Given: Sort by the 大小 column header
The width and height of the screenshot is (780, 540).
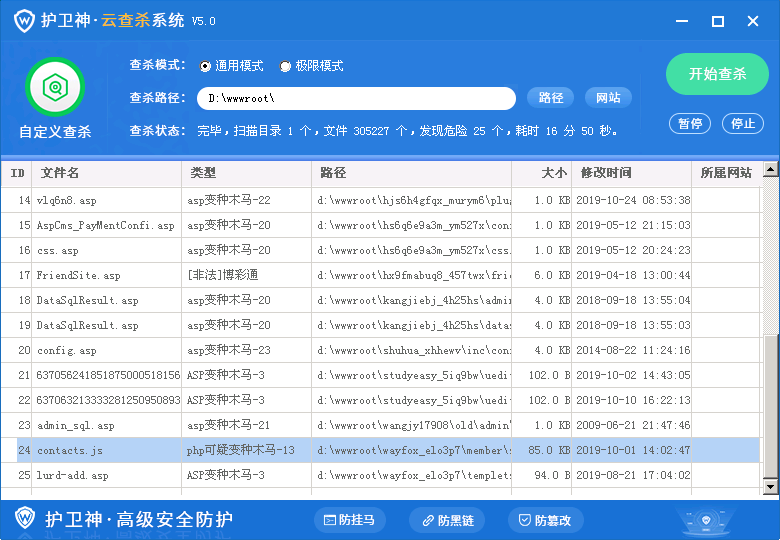Looking at the screenshot, I should (x=542, y=173).
